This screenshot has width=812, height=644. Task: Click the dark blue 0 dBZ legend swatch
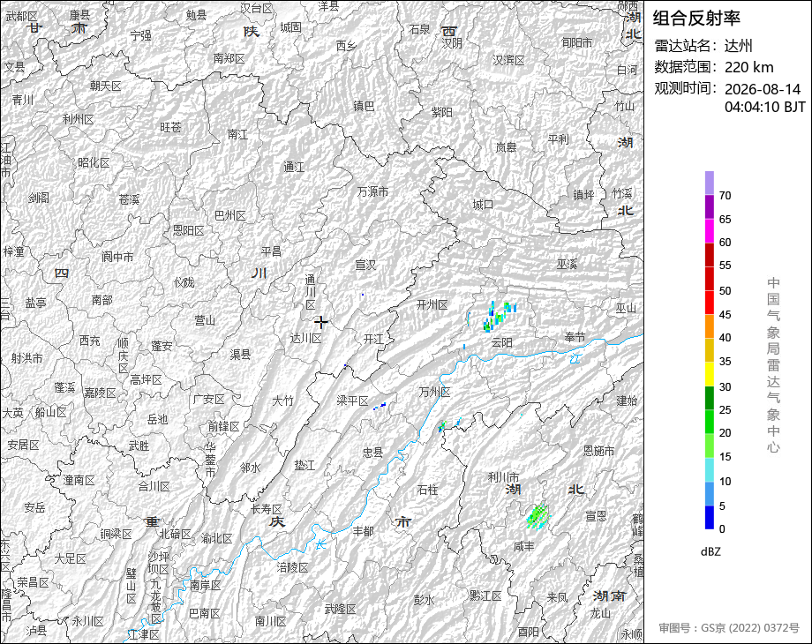coord(710,517)
